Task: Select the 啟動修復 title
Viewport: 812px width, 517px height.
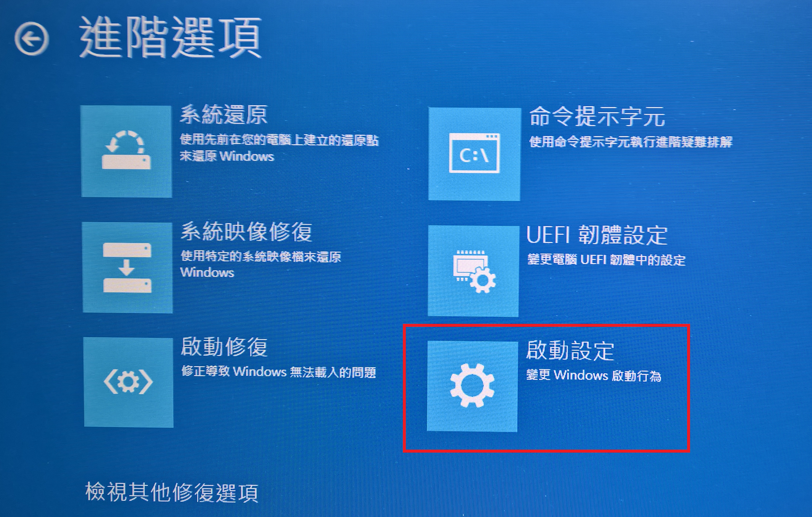Action: (224, 346)
